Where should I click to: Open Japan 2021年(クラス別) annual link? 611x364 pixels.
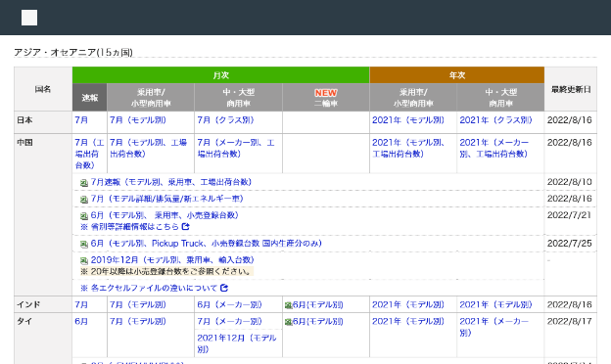495,120
